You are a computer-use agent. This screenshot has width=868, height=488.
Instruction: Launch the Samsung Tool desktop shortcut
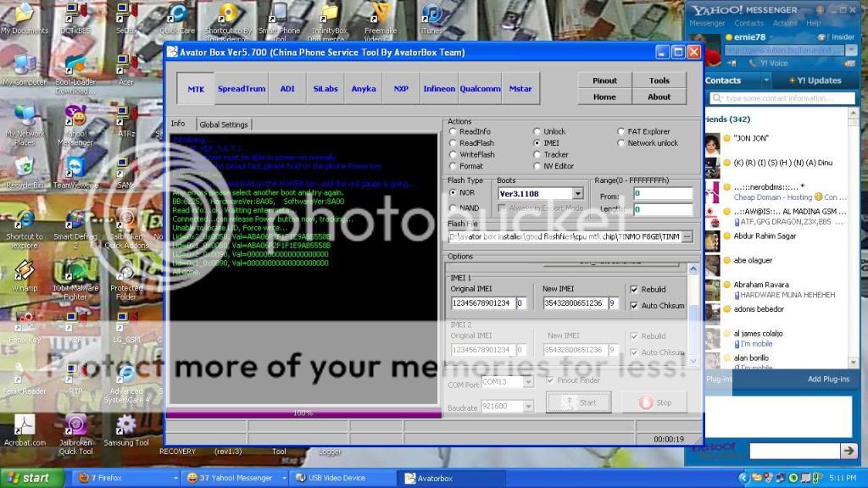[x=126, y=426]
